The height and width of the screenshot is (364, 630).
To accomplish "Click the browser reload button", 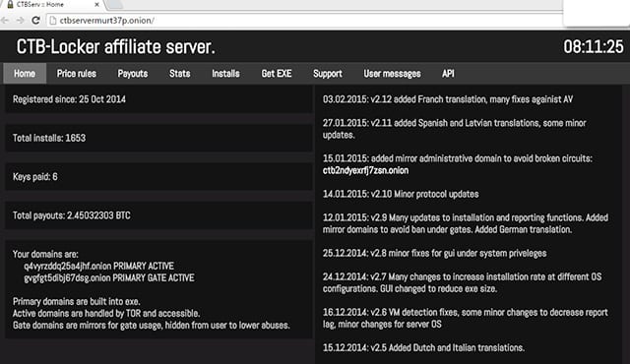I will tap(35, 20).
